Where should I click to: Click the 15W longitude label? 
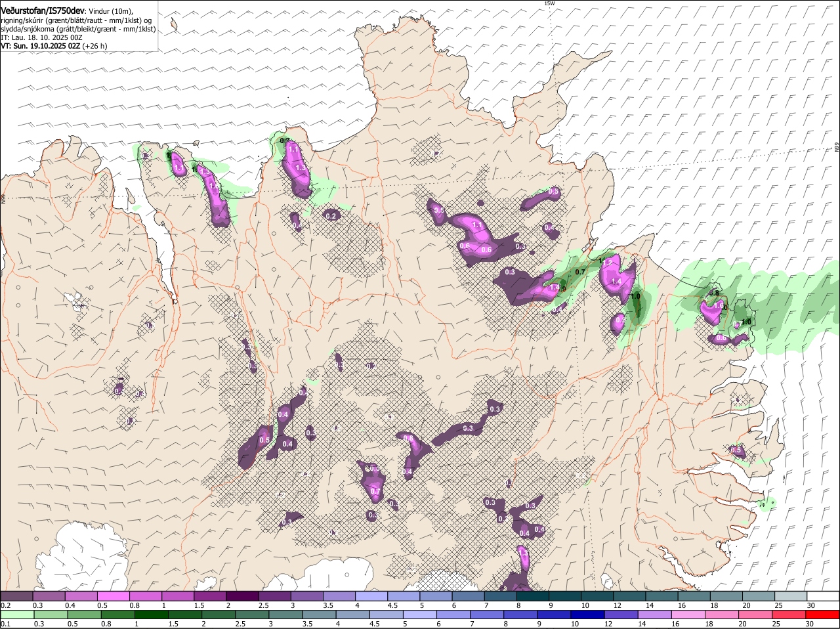click(549, 3)
